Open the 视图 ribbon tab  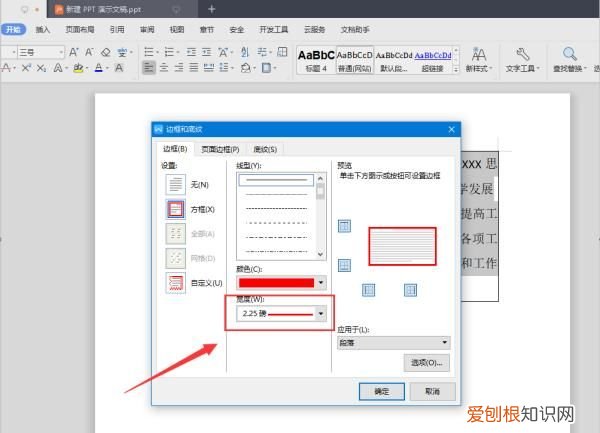pos(177,29)
